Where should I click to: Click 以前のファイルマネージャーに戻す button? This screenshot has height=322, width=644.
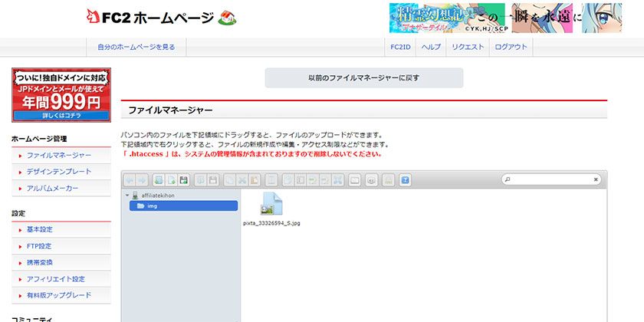(x=364, y=77)
